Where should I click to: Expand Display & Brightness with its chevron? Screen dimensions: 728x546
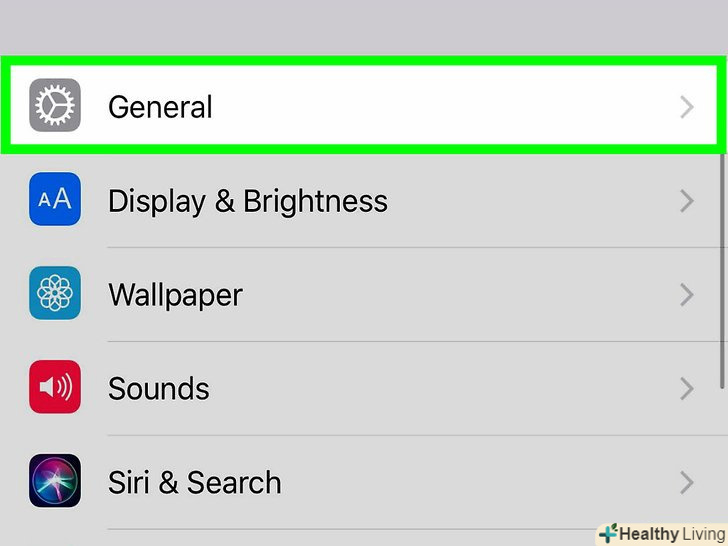click(686, 200)
